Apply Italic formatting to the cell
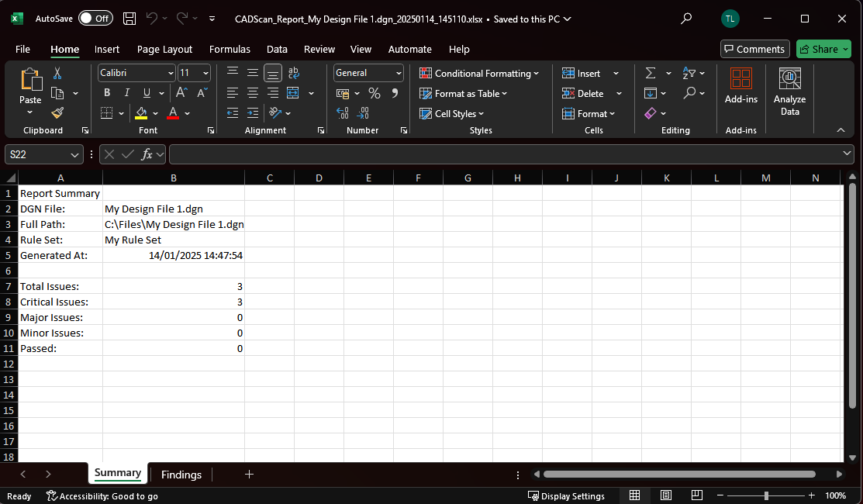The width and height of the screenshot is (863, 504). click(x=127, y=93)
